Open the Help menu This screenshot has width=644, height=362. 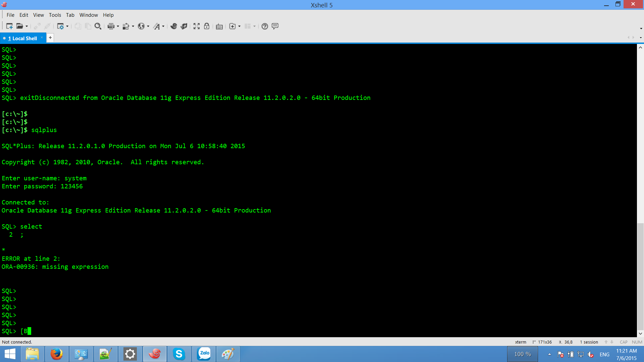pyautogui.click(x=108, y=15)
